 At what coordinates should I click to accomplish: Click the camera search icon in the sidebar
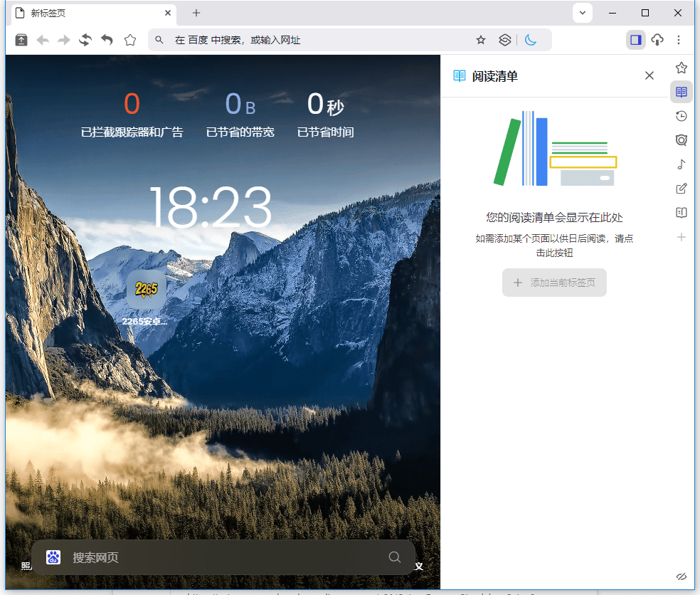[x=681, y=140]
